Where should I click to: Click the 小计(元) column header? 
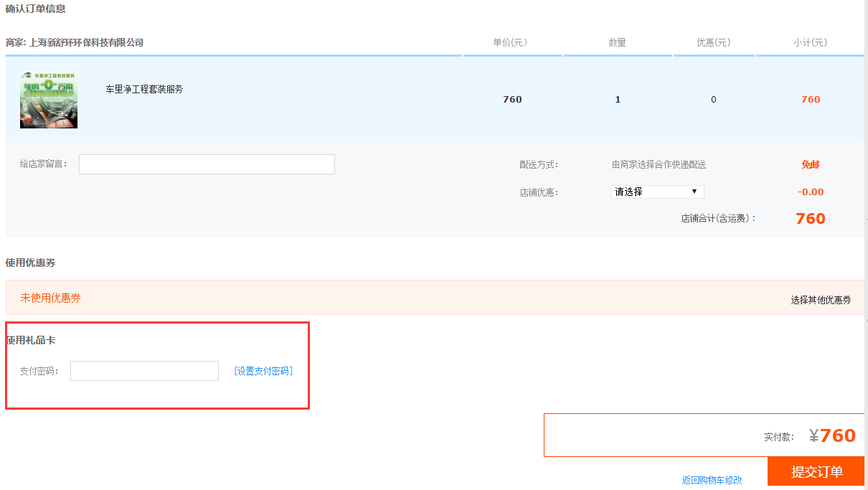pos(810,42)
